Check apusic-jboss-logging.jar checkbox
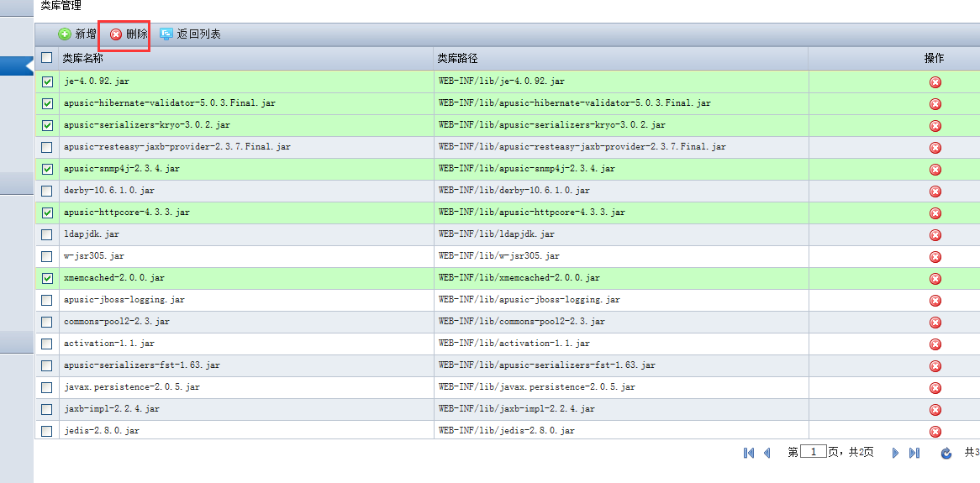 click(47, 300)
